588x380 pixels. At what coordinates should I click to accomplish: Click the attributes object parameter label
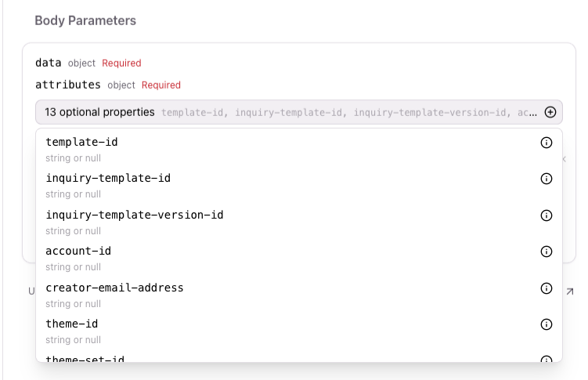(x=68, y=85)
